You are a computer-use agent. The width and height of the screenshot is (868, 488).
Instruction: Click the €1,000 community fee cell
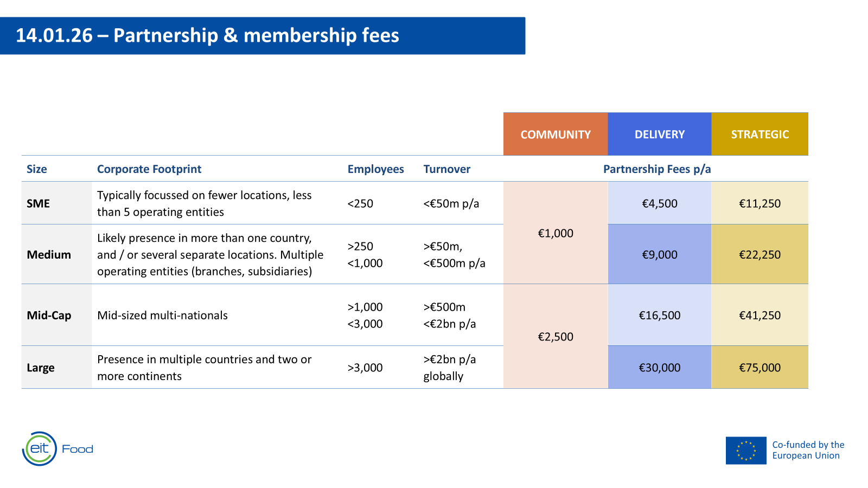(x=556, y=233)
